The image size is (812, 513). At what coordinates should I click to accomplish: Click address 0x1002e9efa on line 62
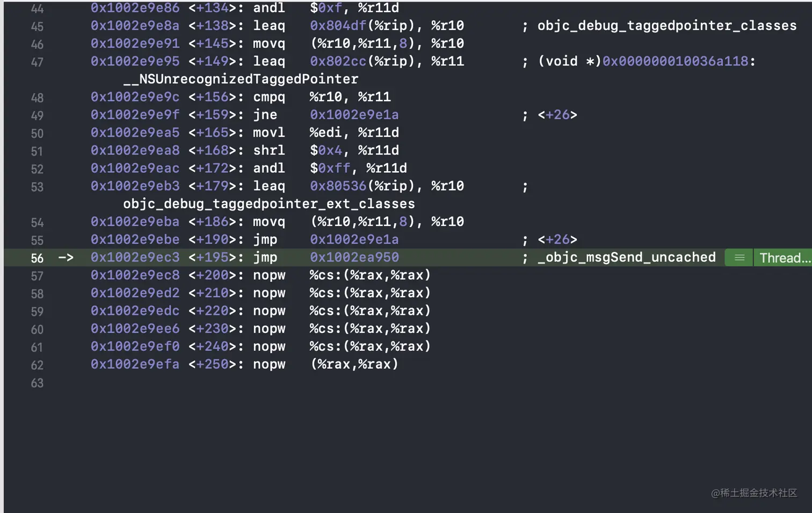135,364
